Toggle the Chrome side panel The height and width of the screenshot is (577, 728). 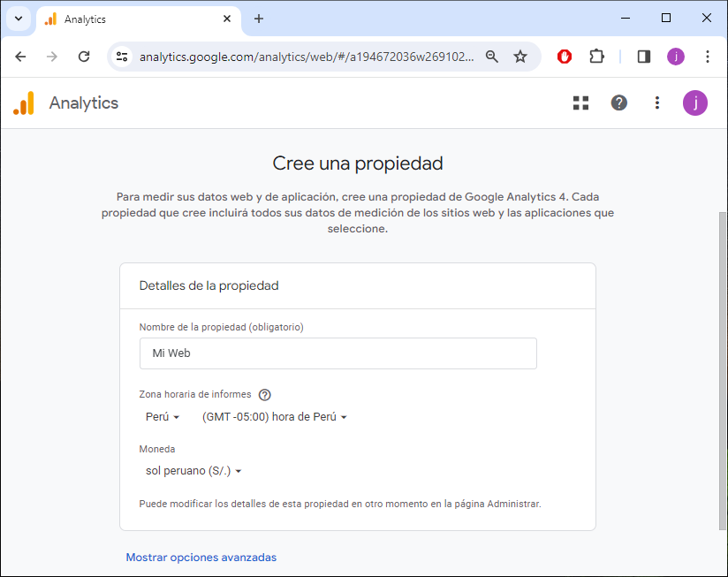(644, 57)
